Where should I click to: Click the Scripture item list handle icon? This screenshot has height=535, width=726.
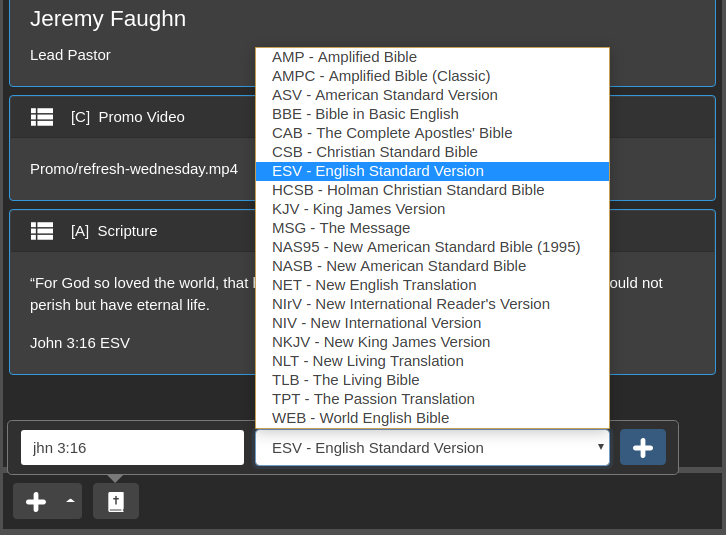tap(42, 231)
